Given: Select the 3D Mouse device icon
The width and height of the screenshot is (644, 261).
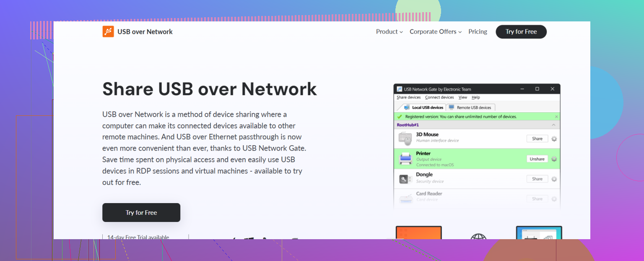Looking at the screenshot, I should tap(405, 138).
